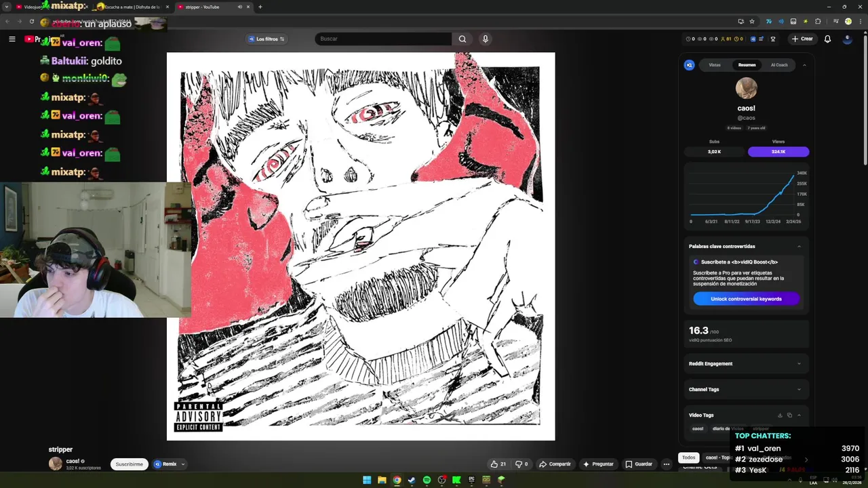Collapse Palabras clave controvertidas section

click(x=799, y=246)
